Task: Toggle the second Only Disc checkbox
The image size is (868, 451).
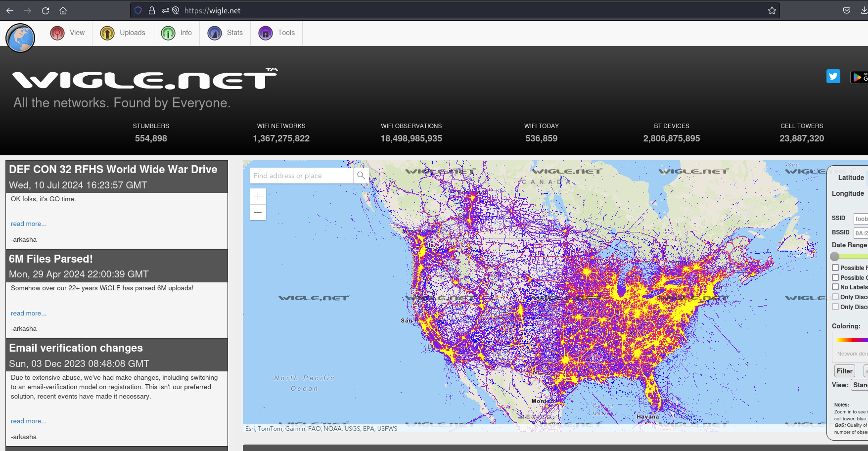Action: pos(835,307)
